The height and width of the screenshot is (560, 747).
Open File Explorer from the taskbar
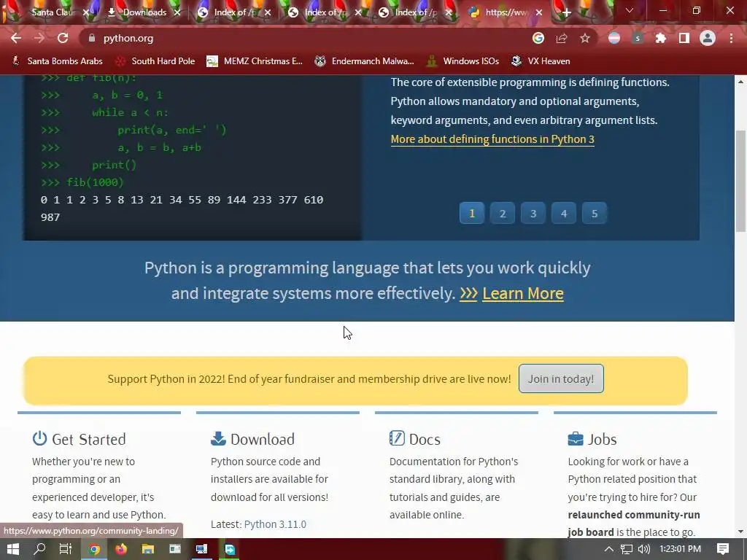(x=147, y=549)
